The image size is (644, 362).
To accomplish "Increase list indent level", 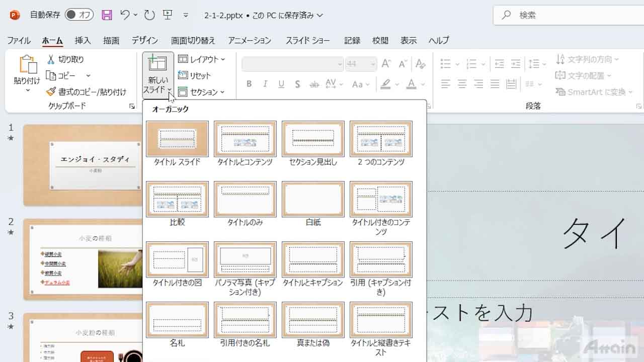I will 516,64.
